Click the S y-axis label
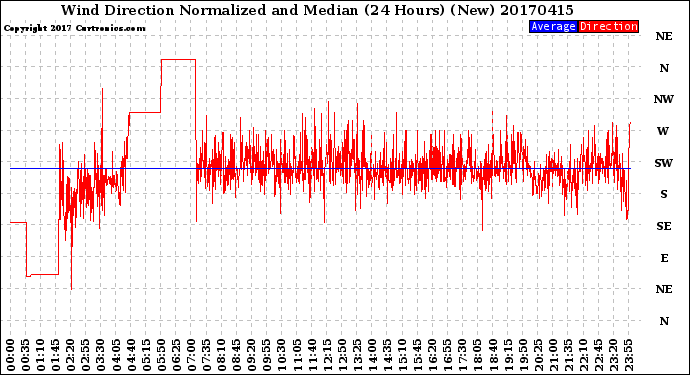Screen dimensions: 690x375 (x=664, y=194)
